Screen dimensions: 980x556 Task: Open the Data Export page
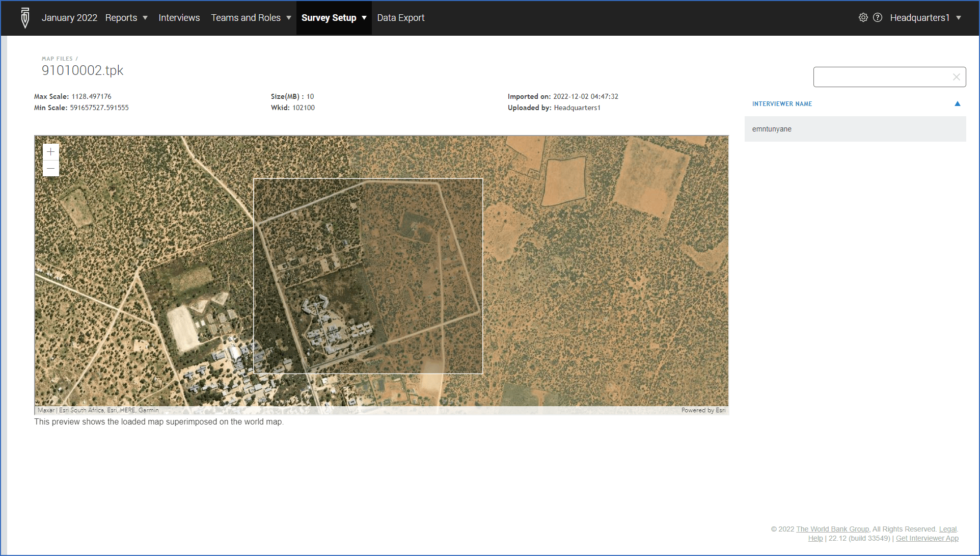[400, 18]
